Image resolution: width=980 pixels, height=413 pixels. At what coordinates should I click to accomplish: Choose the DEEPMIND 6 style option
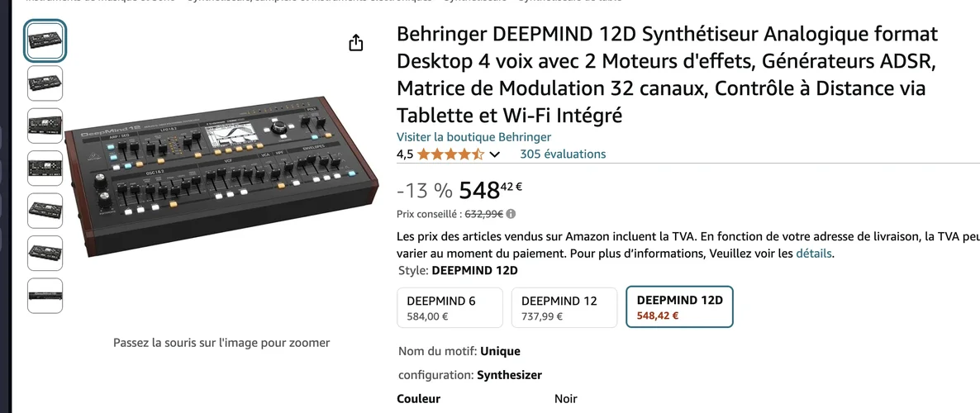450,307
